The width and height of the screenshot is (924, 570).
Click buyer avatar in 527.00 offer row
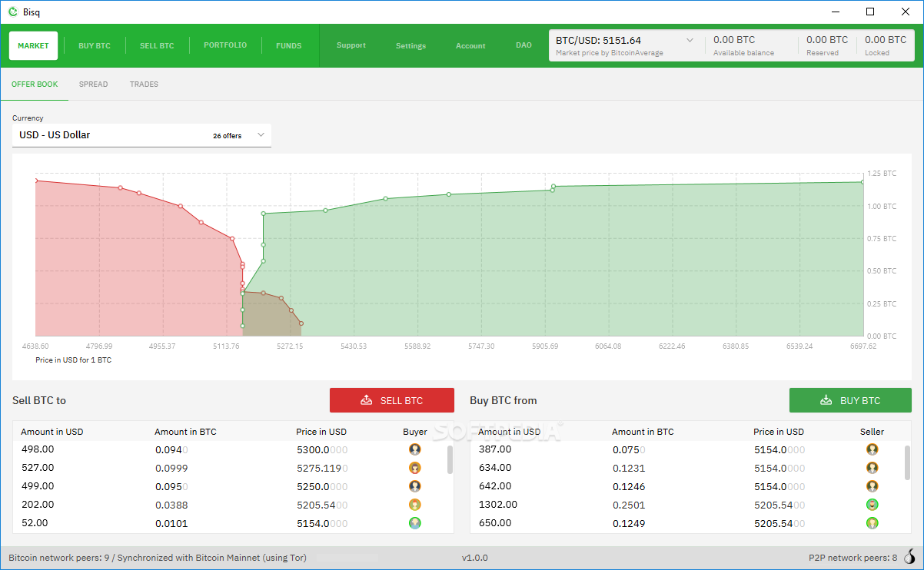point(415,468)
